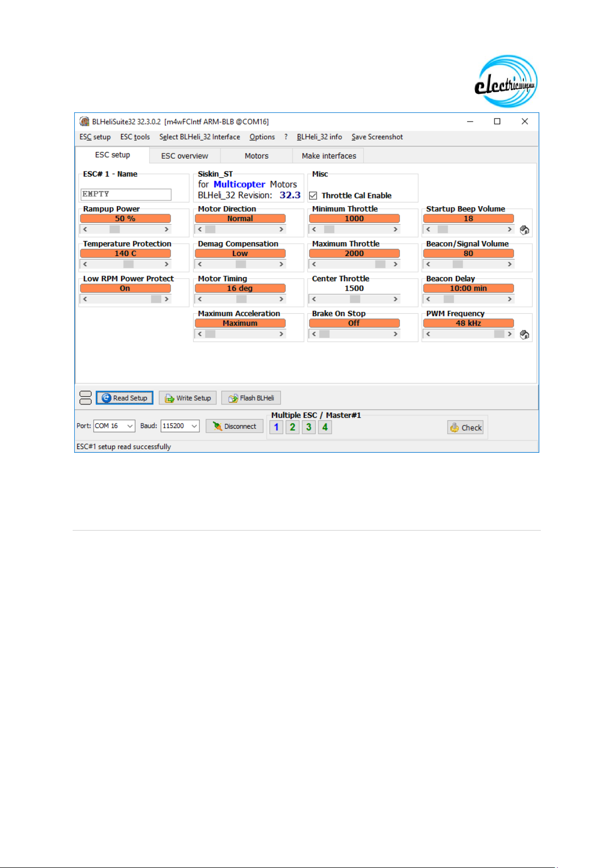Viewport: 614px width, 868px height.
Task: Click the Low RPM Power Protect slider thumb
Action: tap(156, 299)
